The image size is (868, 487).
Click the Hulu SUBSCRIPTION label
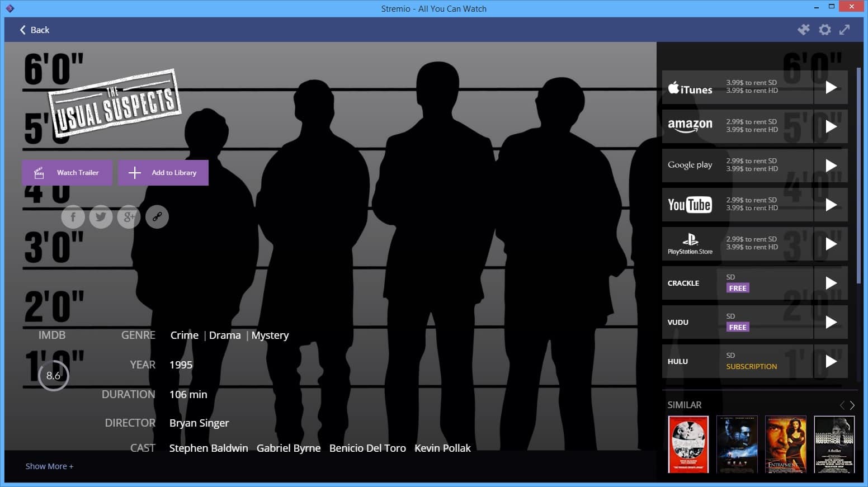pyautogui.click(x=752, y=367)
